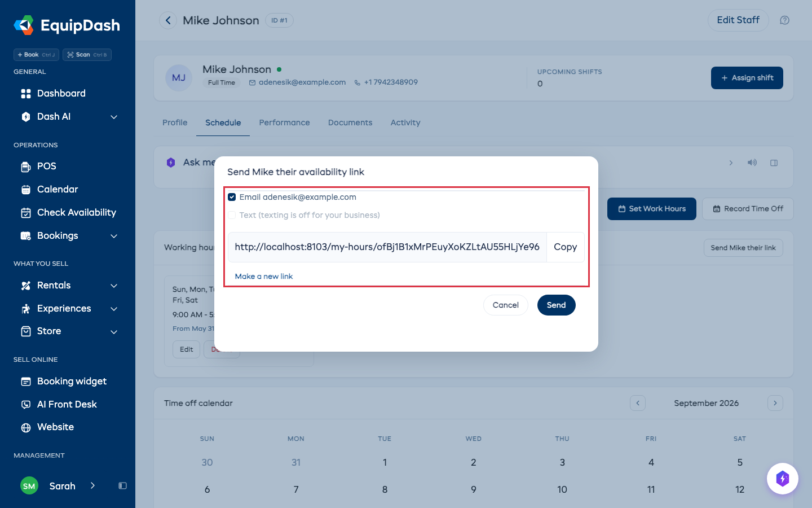Open the Dashboard grid icon
The image size is (812, 508).
(x=26, y=94)
